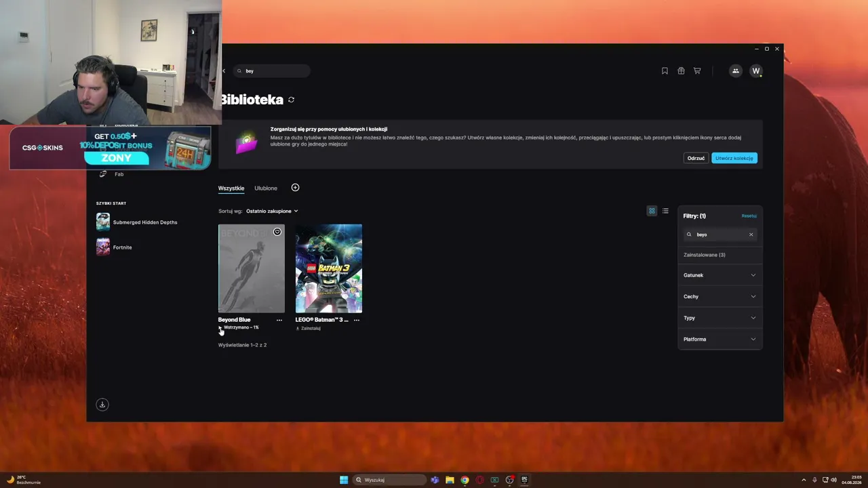
Task: Open the microphone icon in system tray
Action: [814, 480]
